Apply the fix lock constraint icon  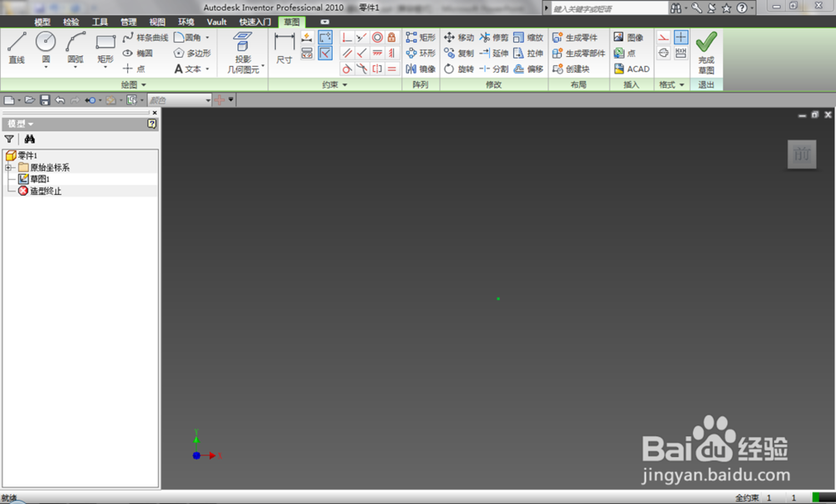coord(392,38)
